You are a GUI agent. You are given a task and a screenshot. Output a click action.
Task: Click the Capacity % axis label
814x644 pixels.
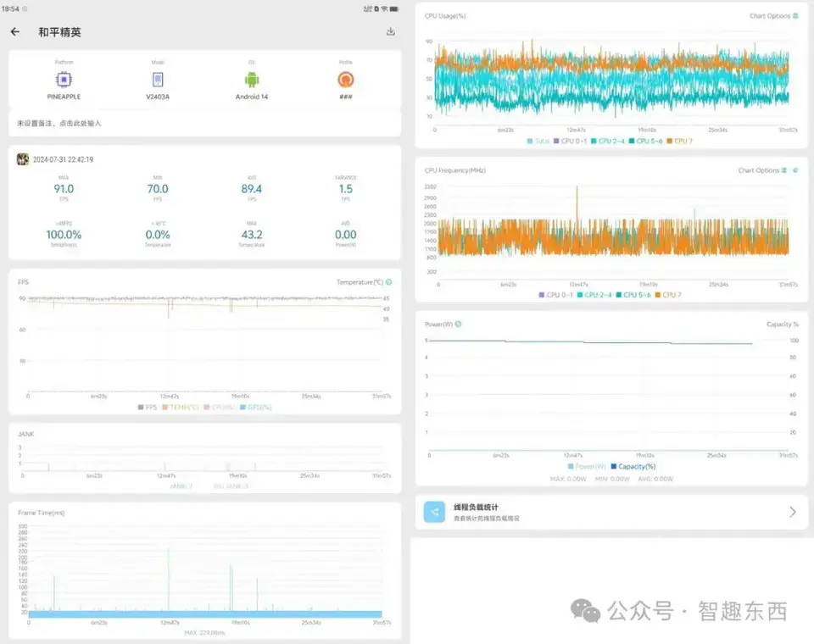pos(783,325)
